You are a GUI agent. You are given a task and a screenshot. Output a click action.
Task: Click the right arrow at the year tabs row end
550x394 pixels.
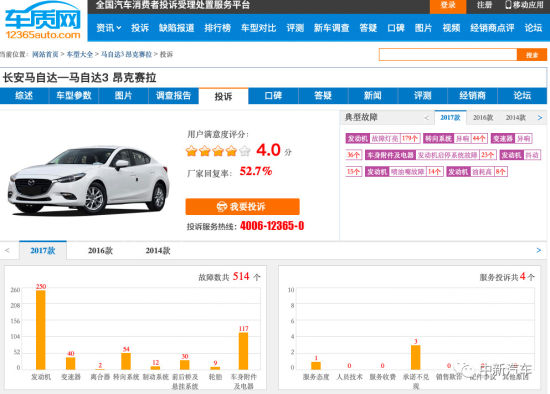[539, 251]
